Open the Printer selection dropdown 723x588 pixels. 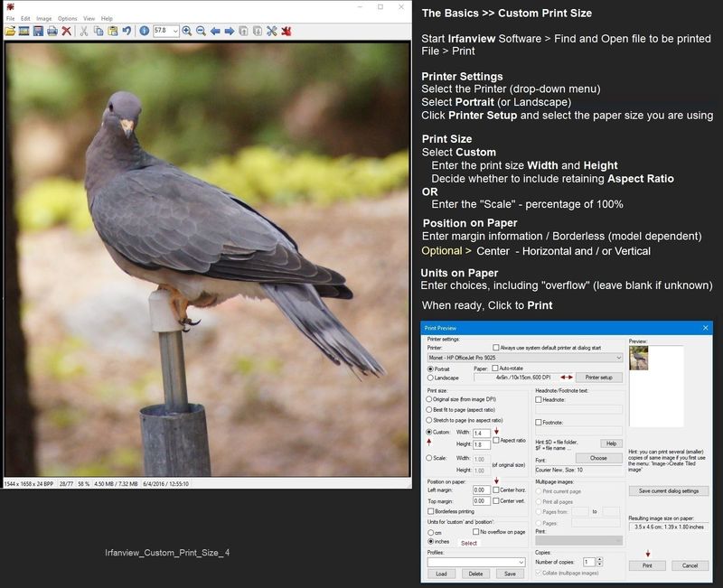coord(616,358)
